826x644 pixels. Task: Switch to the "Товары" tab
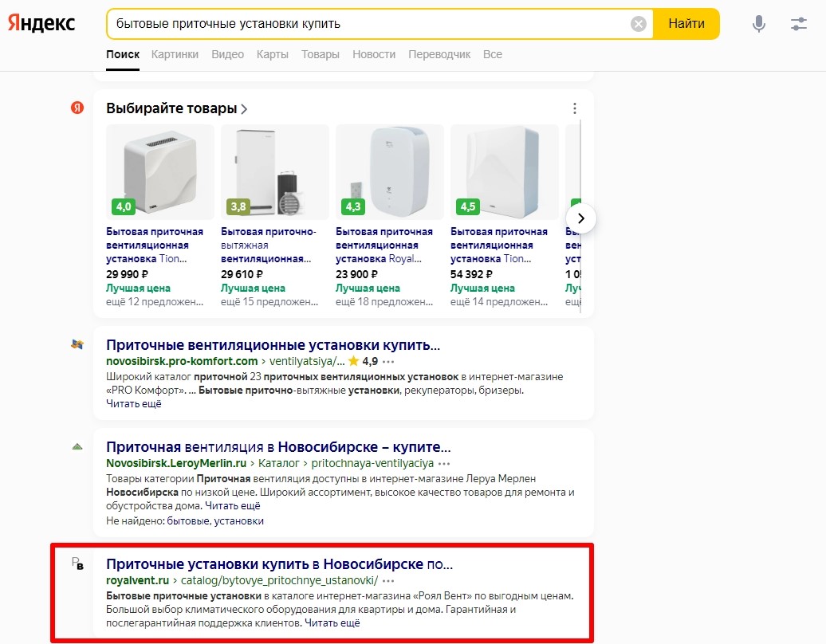point(320,54)
